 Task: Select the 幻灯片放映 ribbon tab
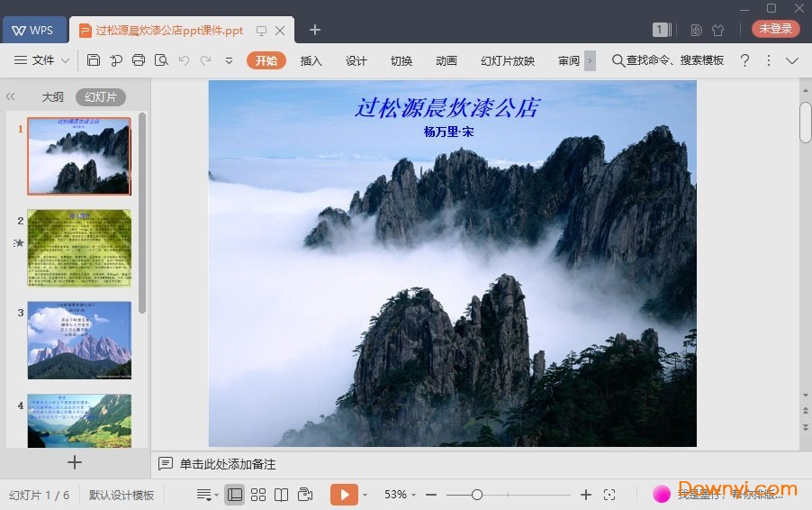tap(508, 60)
